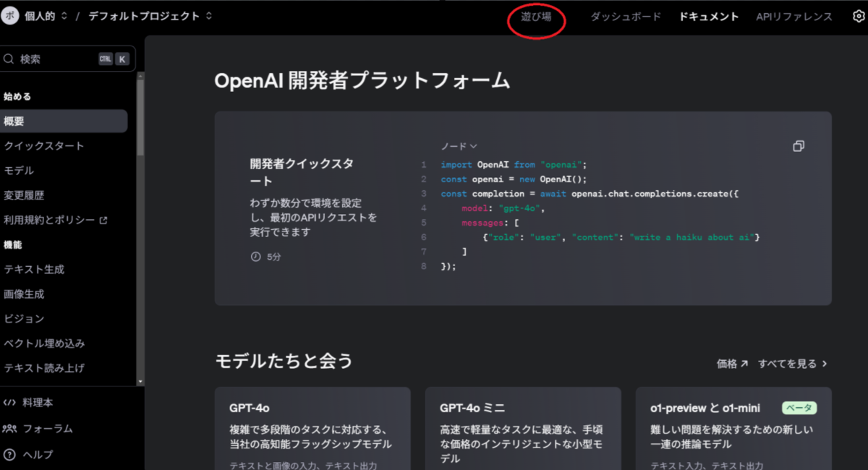Click code line model "gpt-4o"
868x470 pixels.
pos(503,208)
